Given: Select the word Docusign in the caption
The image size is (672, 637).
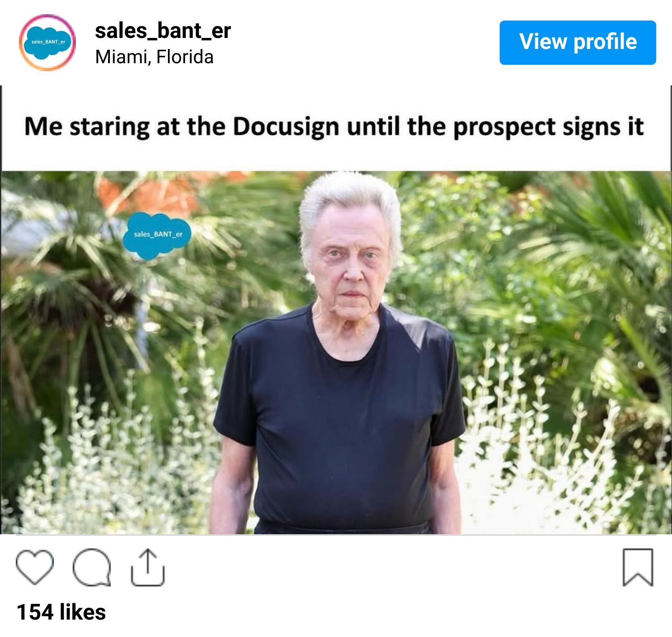Looking at the screenshot, I should tap(286, 127).
